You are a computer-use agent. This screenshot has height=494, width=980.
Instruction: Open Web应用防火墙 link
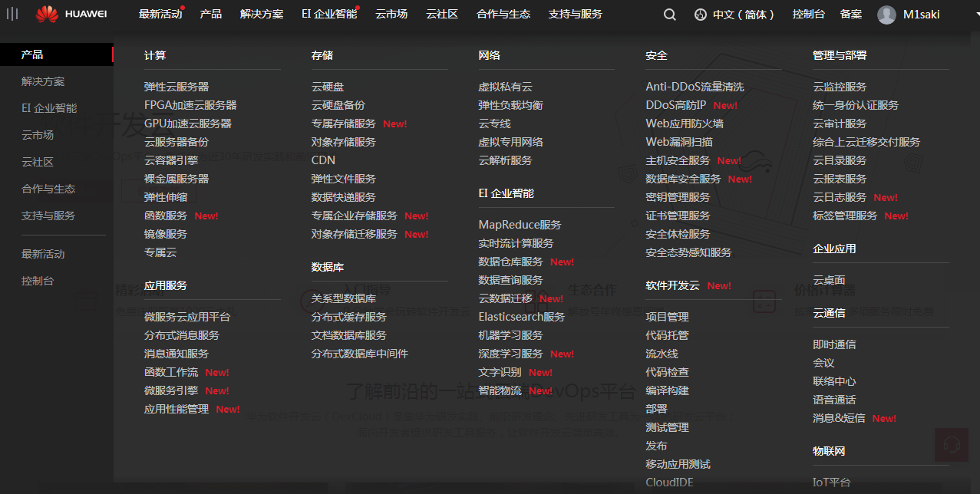click(x=685, y=123)
